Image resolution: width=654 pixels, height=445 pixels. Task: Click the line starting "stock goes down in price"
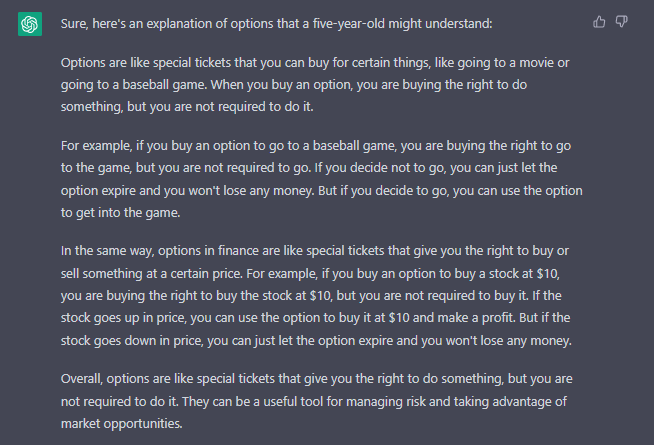316,341
